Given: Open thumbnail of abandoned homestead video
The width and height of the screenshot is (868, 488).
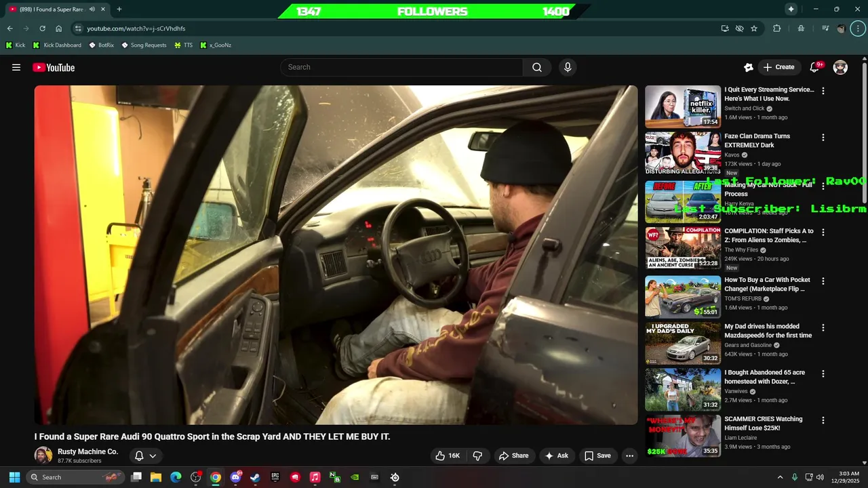Looking at the screenshot, I should (683, 390).
